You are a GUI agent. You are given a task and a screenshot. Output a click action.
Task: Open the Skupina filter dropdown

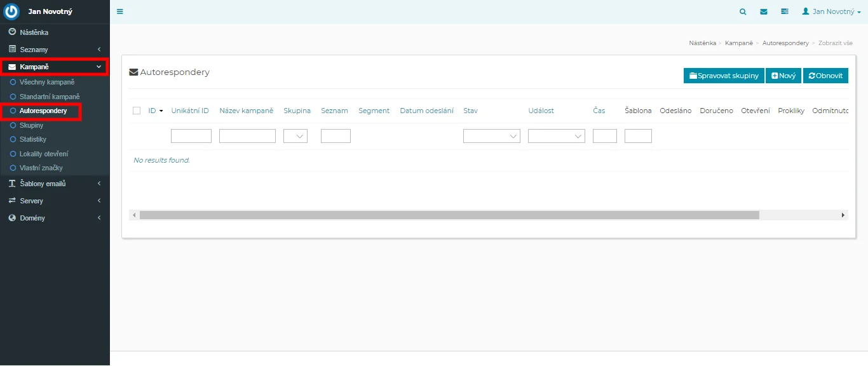[295, 136]
